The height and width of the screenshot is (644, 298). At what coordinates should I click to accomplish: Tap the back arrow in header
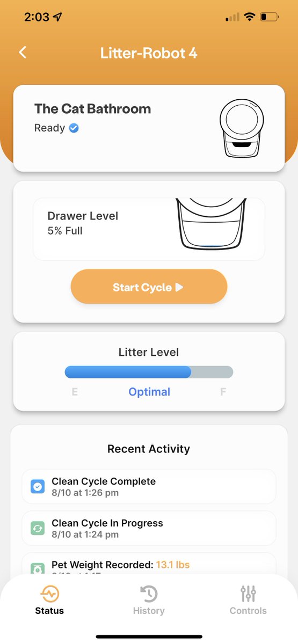[x=23, y=52]
